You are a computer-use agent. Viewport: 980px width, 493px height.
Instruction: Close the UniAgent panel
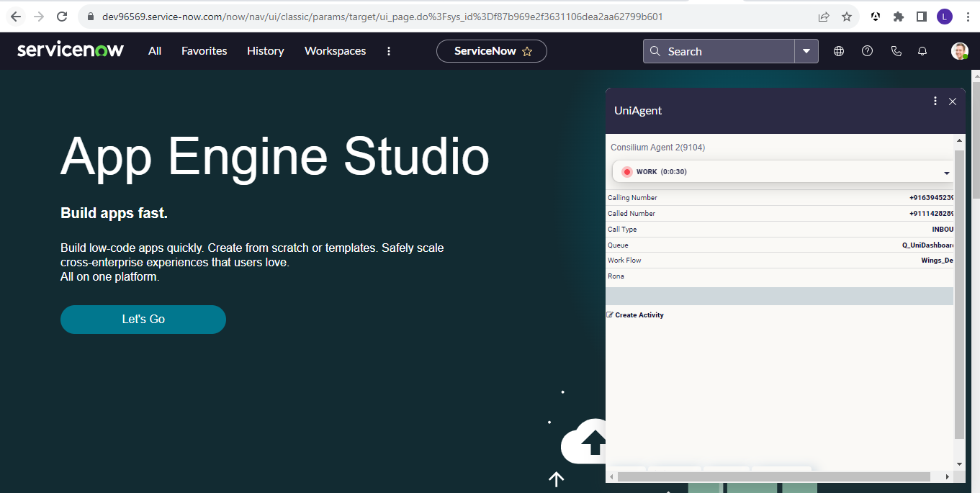tap(953, 101)
